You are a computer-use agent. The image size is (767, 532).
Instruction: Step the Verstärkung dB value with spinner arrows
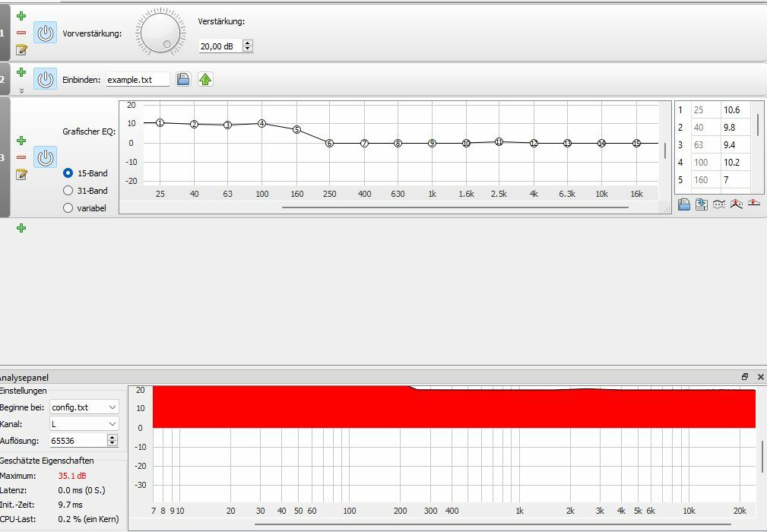pos(248,46)
